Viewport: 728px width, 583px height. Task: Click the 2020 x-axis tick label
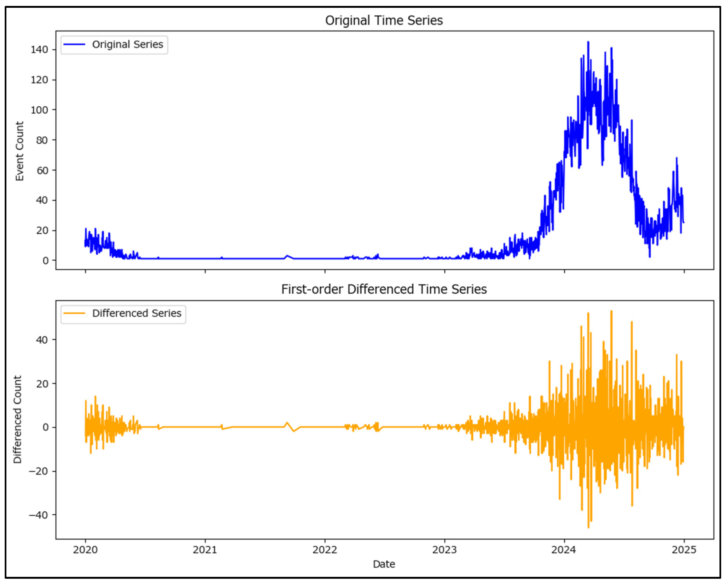coord(85,550)
